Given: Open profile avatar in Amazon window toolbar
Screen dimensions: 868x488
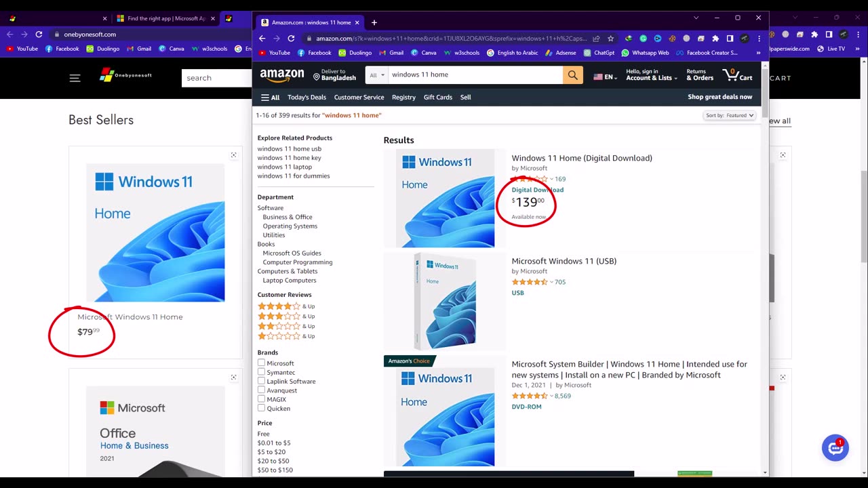Looking at the screenshot, I should pos(744,39).
